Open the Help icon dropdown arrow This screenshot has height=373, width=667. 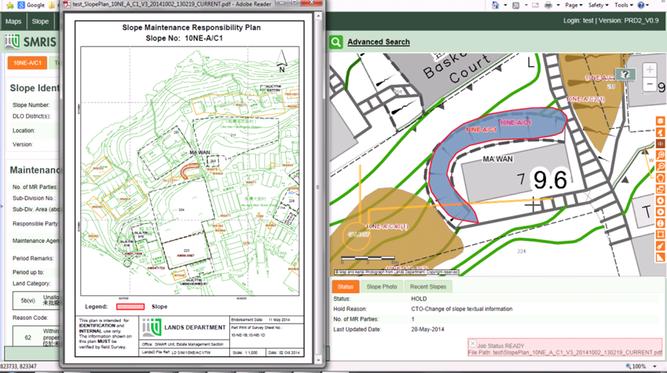(648, 5)
